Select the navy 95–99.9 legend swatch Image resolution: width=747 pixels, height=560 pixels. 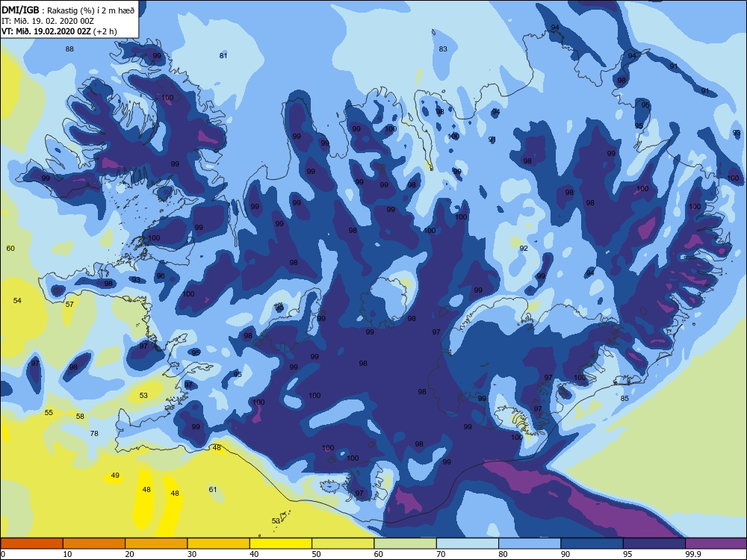pyautogui.click(x=654, y=544)
